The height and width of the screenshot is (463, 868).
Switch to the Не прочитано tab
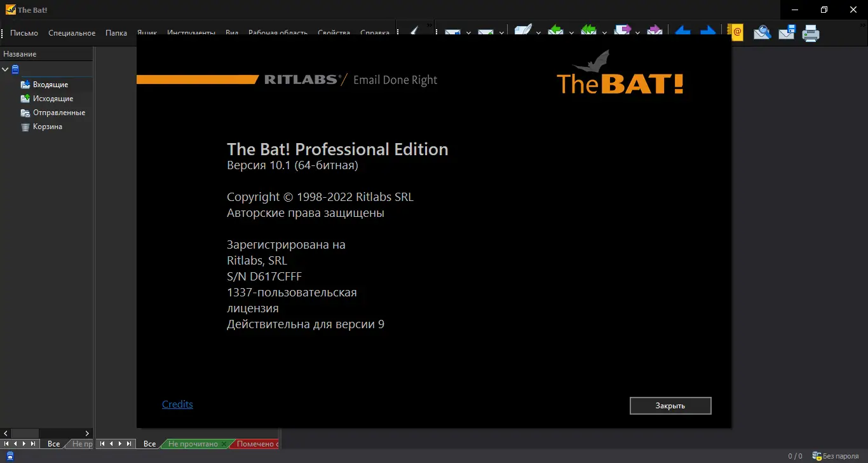point(193,444)
